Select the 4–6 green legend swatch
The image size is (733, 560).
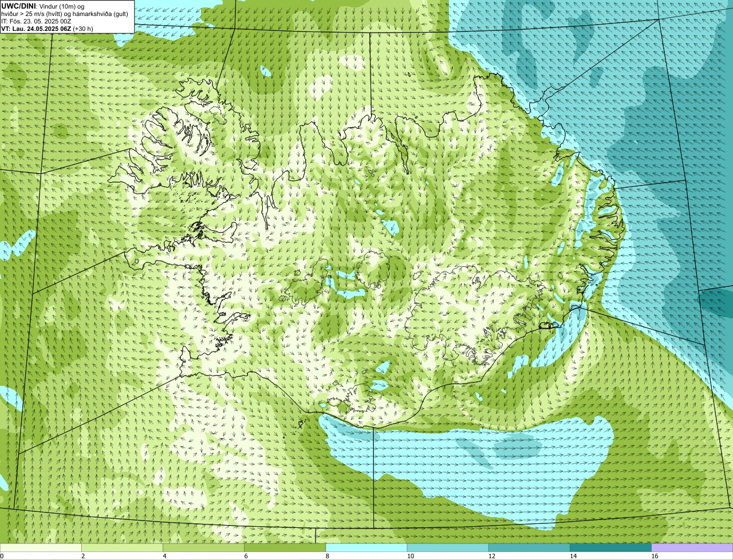[203, 547]
